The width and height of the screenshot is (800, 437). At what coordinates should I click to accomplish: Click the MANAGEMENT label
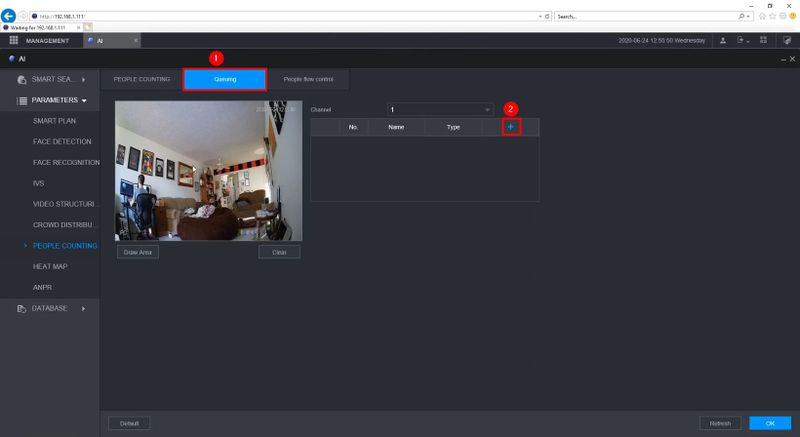(47, 41)
